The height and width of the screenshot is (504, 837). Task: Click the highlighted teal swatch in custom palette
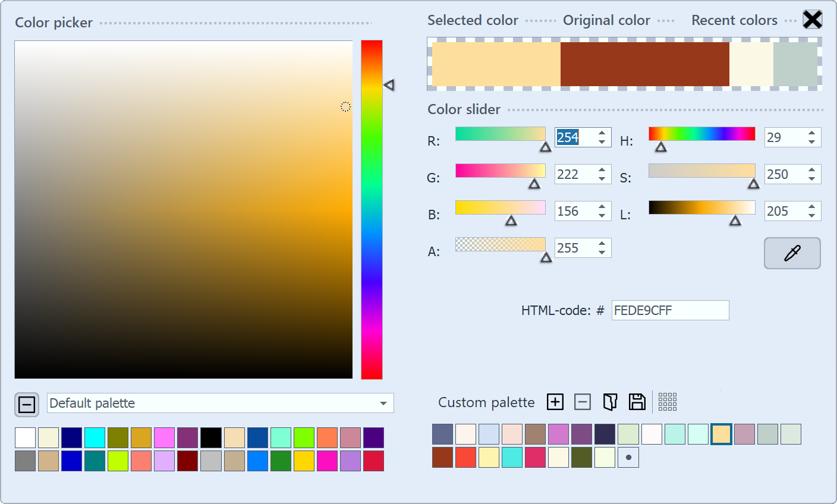(721, 434)
